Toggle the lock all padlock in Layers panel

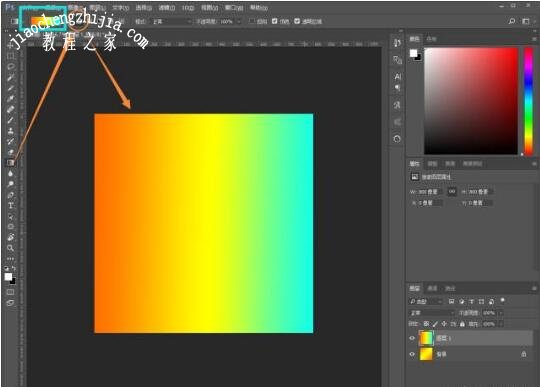pyautogui.click(x=462, y=324)
